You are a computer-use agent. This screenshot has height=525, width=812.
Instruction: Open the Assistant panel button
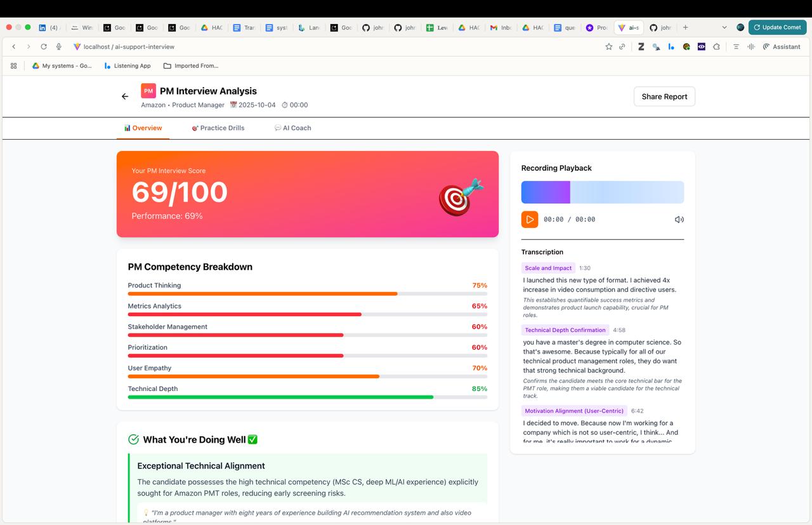(782, 46)
